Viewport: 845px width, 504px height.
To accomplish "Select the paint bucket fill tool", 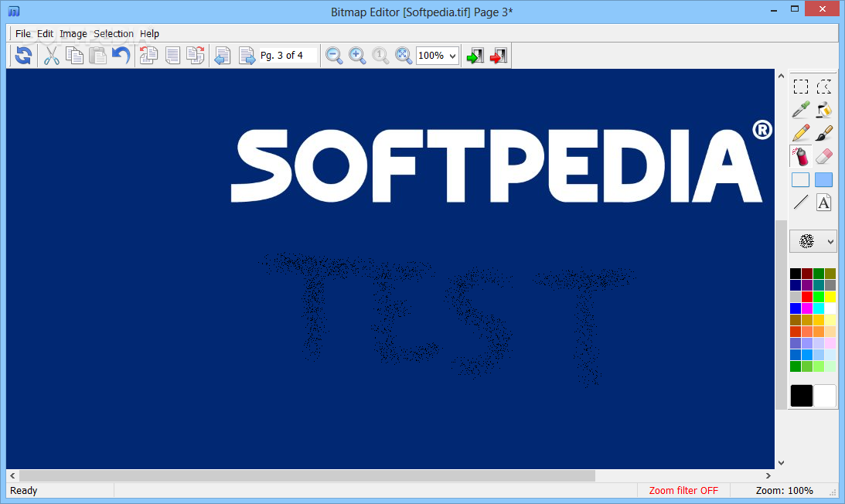I will pos(824,110).
